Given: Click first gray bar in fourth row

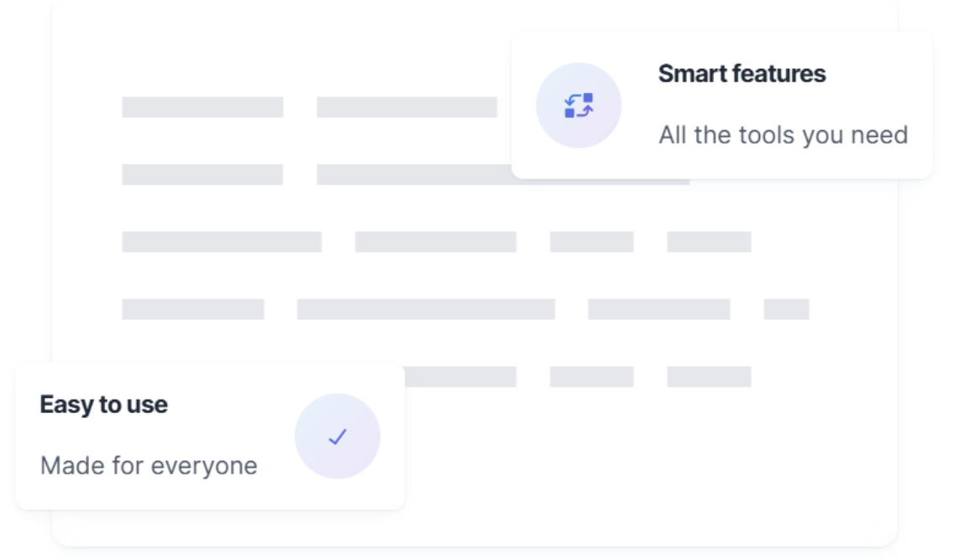Looking at the screenshot, I should (x=193, y=309).
